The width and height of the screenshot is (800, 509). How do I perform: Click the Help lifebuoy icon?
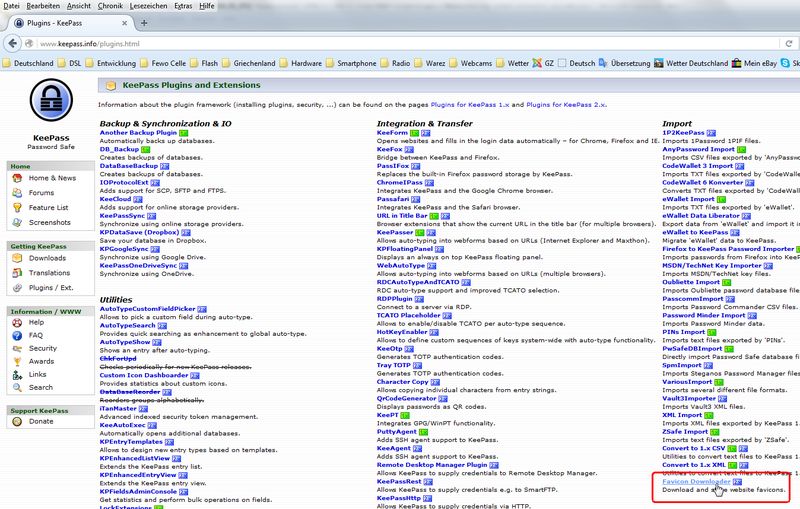click(x=17, y=322)
